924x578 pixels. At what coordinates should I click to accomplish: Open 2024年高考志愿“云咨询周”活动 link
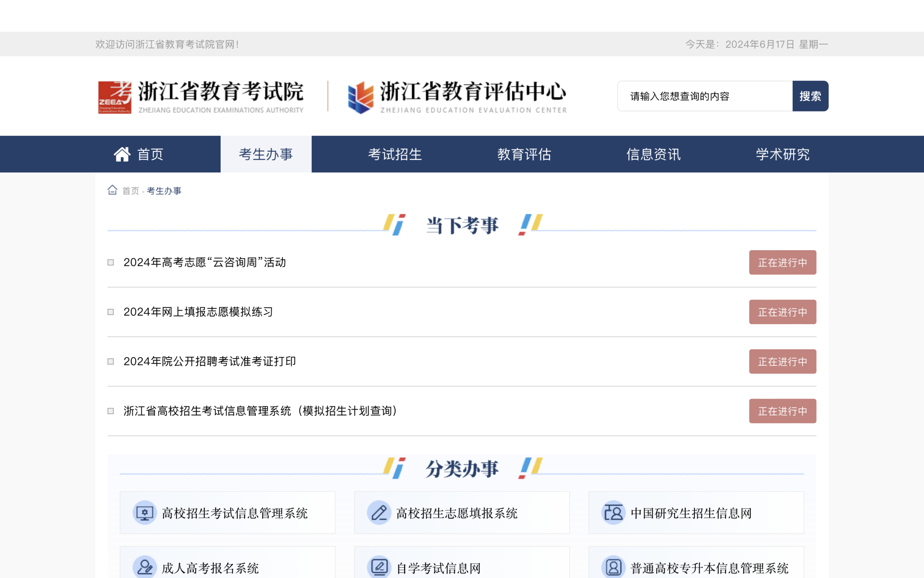click(205, 262)
